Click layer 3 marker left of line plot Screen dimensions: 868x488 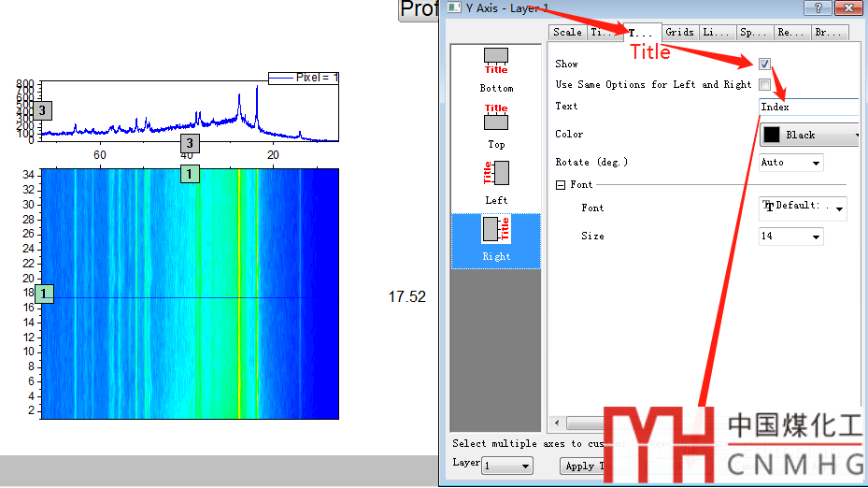(42, 110)
